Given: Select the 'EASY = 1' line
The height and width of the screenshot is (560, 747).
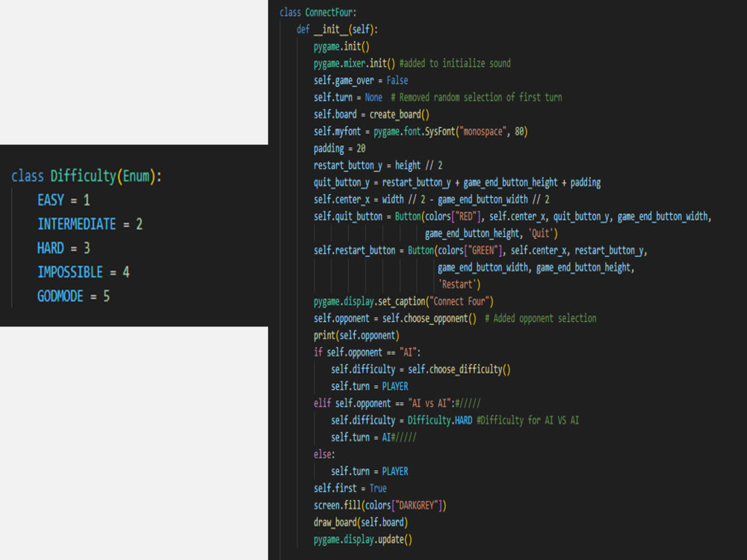Looking at the screenshot, I should coord(63,200).
